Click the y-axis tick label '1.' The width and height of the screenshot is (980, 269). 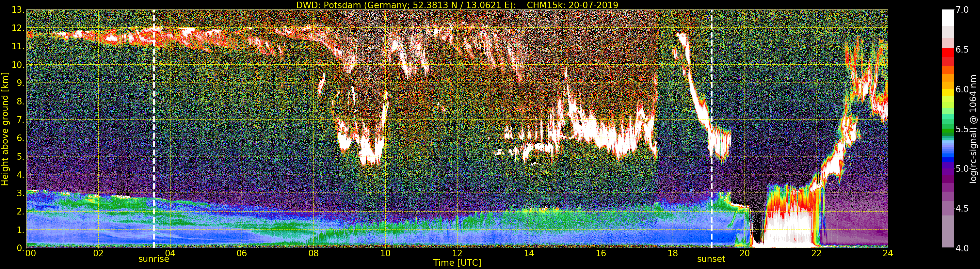(x=20, y=230)
